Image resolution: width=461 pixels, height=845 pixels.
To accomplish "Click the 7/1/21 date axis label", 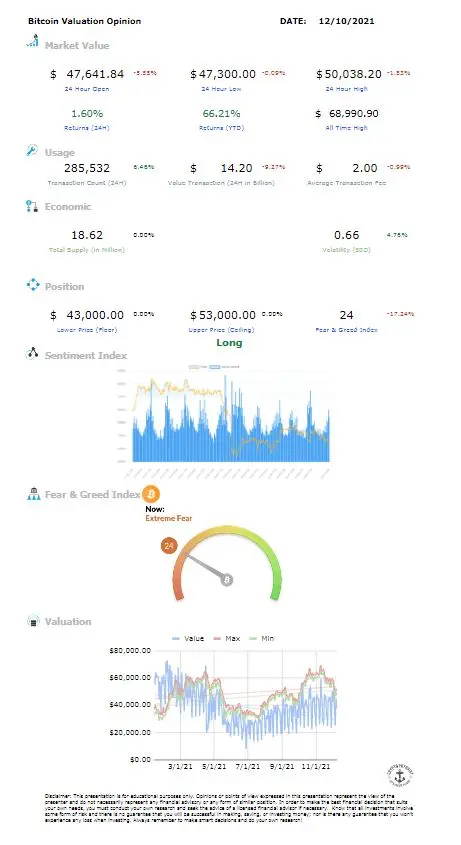I will (248, 767).
